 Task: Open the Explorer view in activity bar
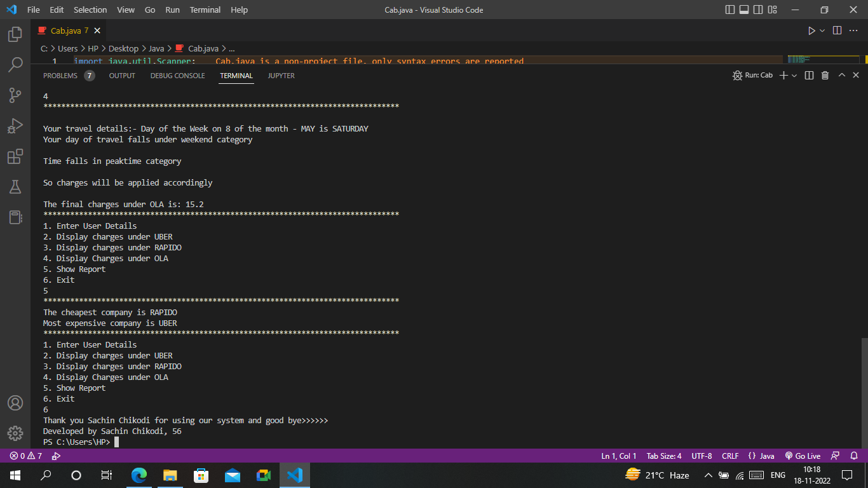[15, 34]
